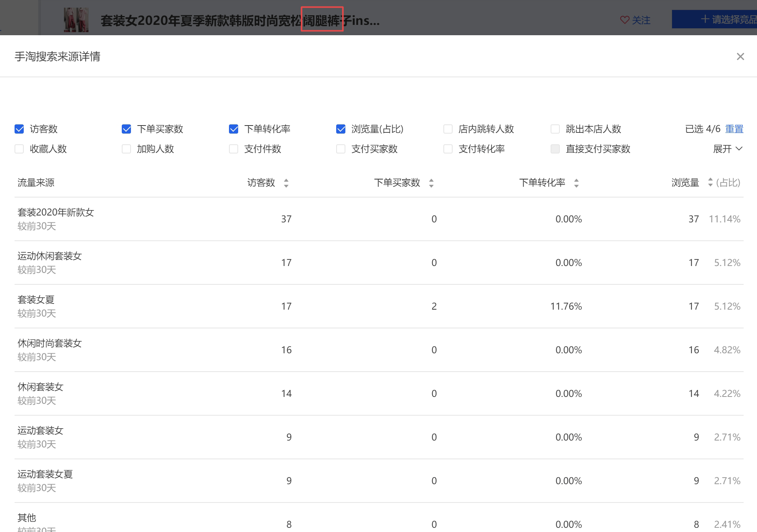Click the 重置 reset link
This screenshot has height=532, width=757.
[x=734, y=129]
